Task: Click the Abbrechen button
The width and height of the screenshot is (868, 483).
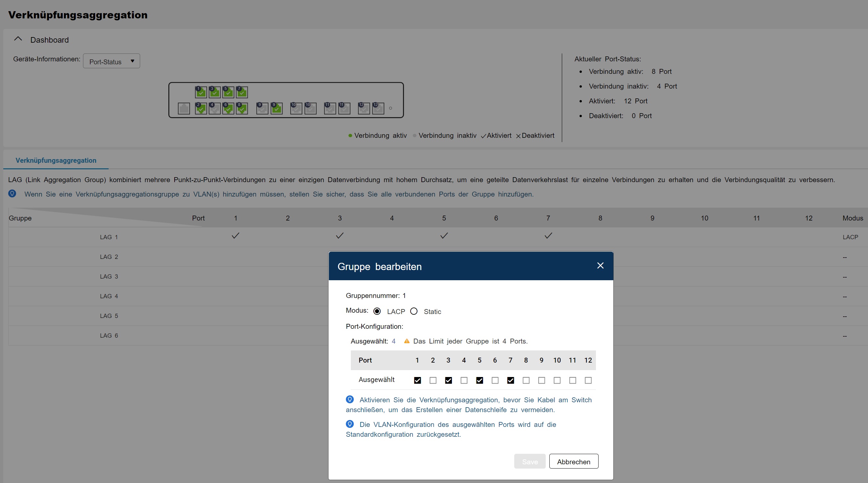Action: 574,461
